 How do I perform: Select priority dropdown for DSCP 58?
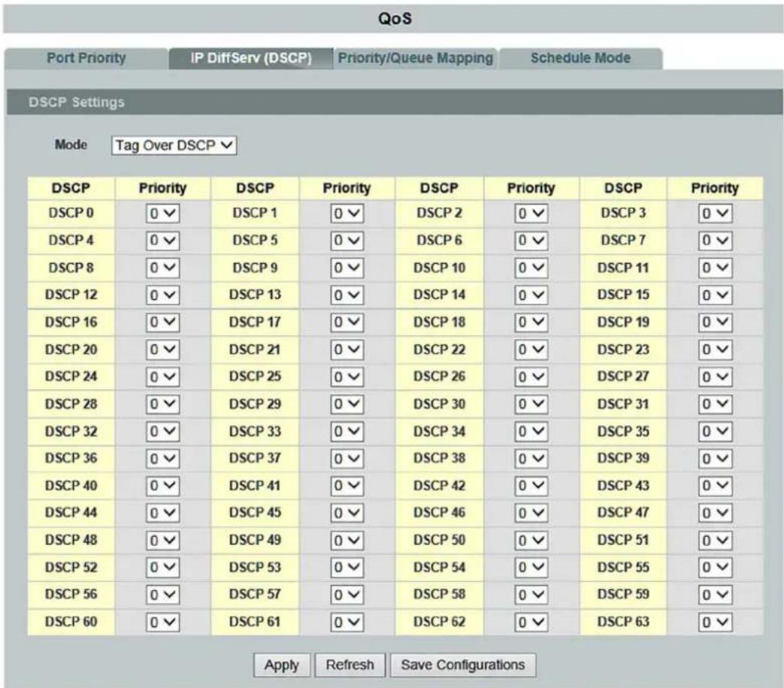click(531, 595)
